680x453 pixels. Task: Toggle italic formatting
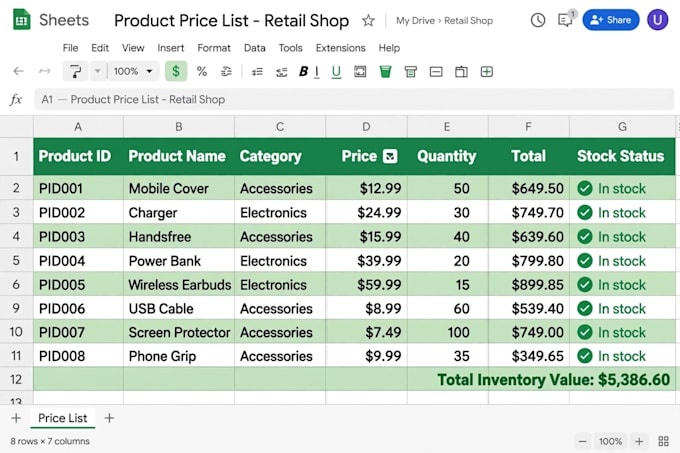tap(317, 72)
